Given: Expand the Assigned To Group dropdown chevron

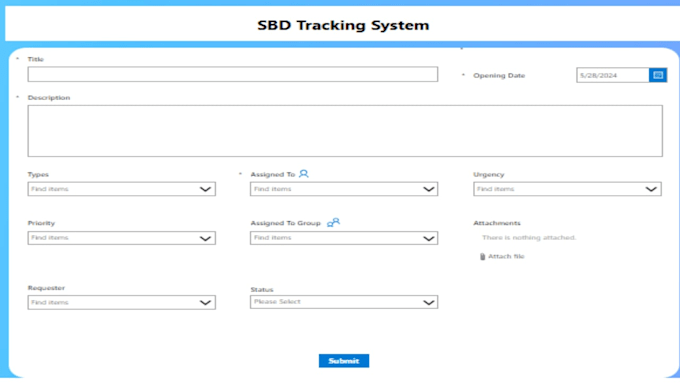Looking at the screenshot, I should (428, 238).
